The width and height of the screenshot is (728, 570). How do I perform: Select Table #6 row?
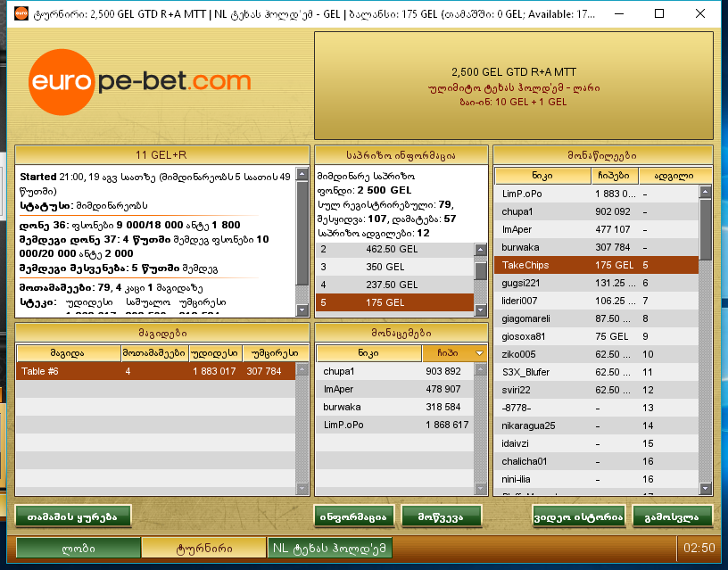(x=155, y=371)
